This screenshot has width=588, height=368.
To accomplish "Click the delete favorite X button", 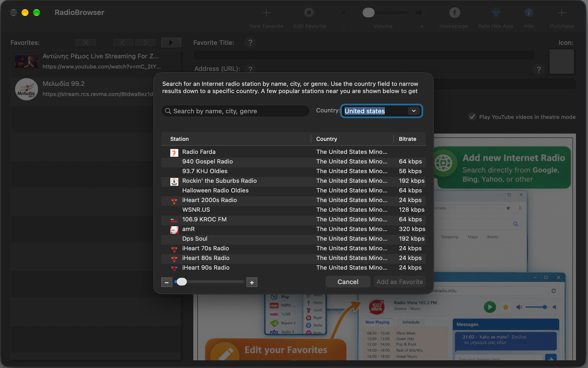I will pos(85,43).
